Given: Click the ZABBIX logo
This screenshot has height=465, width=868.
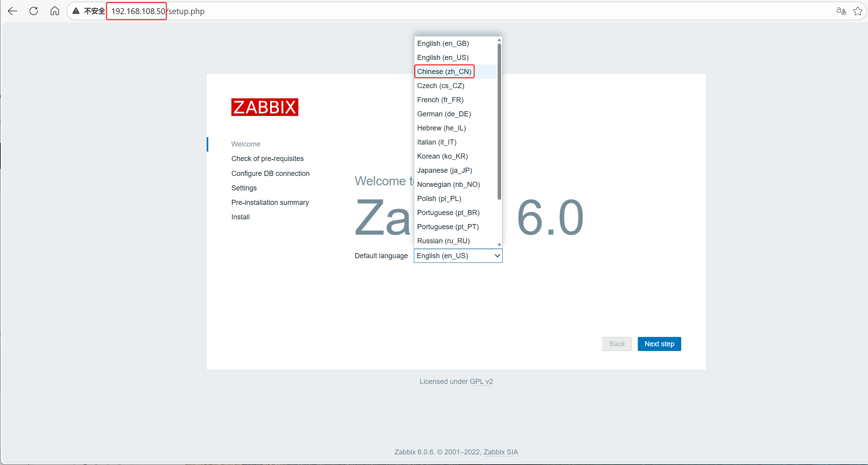Looking at the screenshot, I should (265, 107).
